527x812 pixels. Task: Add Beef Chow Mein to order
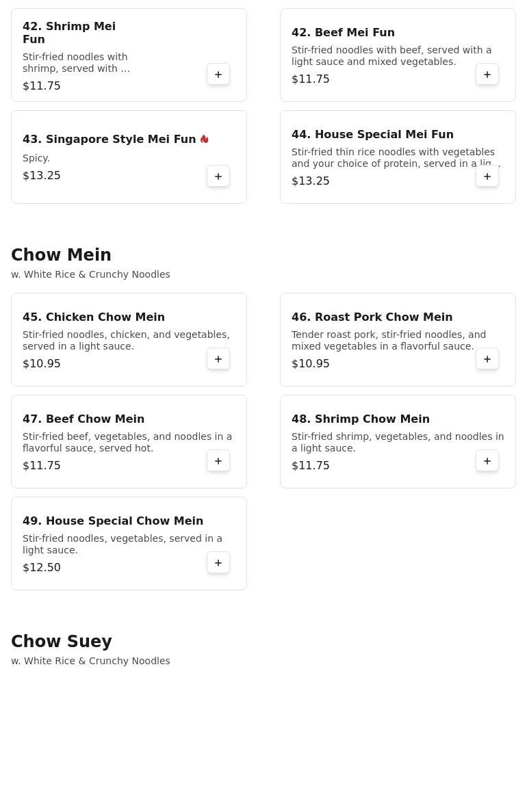click(x=218, y=461)
